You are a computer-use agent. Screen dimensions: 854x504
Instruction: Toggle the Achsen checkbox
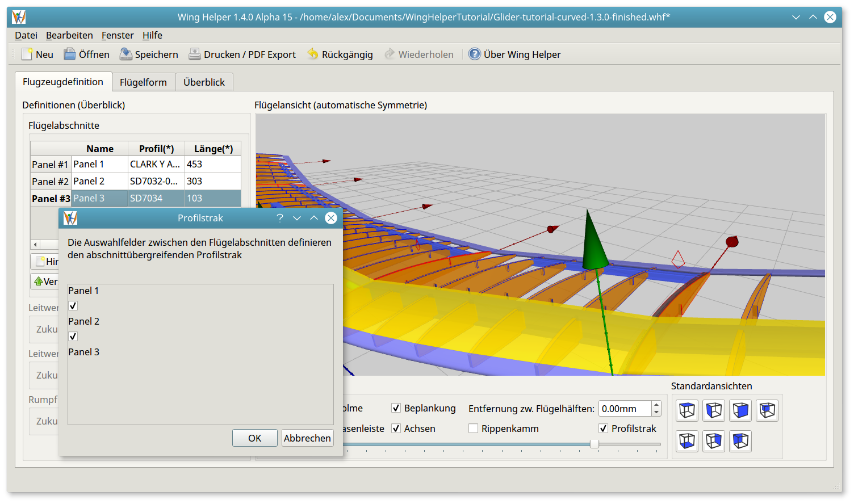tap(396, 429)
